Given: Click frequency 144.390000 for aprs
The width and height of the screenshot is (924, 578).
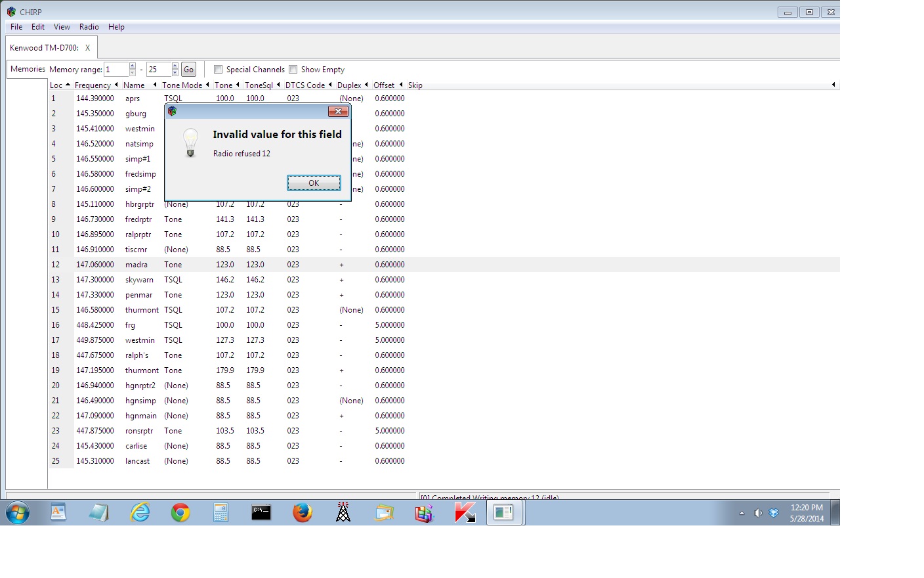Looking at the screenshot, I should [x=95, y=99].
